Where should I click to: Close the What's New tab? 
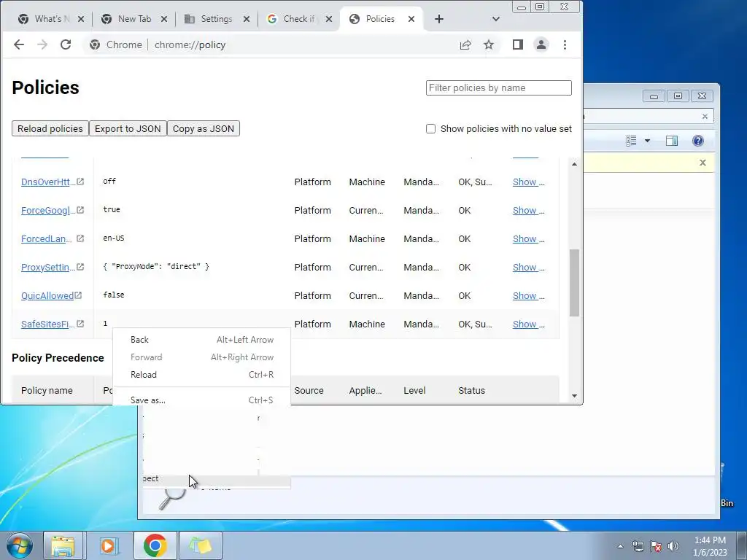[x=81, y=19]
